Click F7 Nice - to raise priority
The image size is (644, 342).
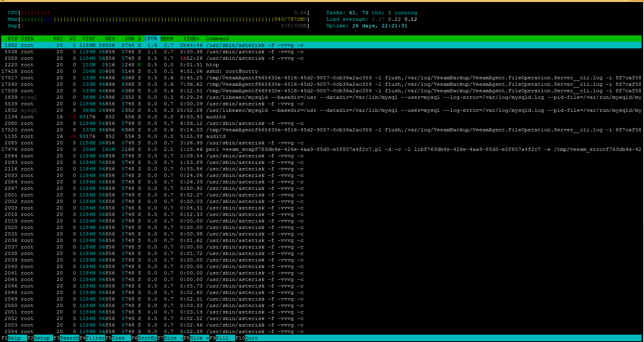pyautogui.click(x=172, y=338)
